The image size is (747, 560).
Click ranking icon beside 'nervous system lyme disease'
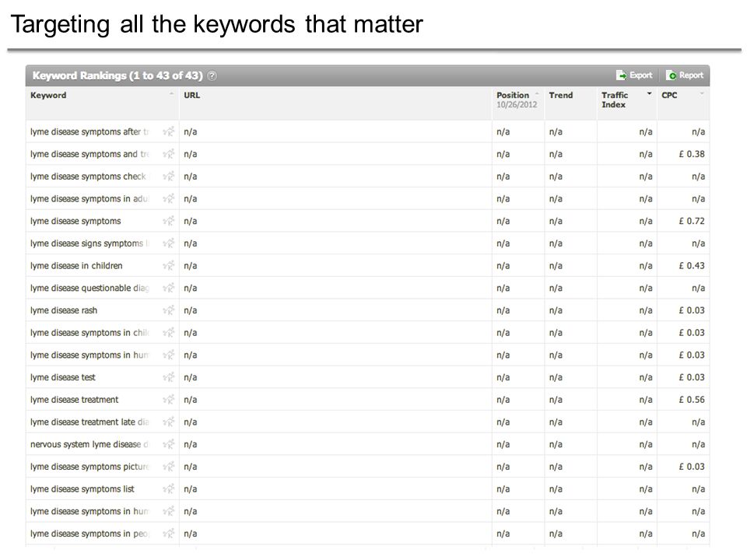tap(169, 444)
